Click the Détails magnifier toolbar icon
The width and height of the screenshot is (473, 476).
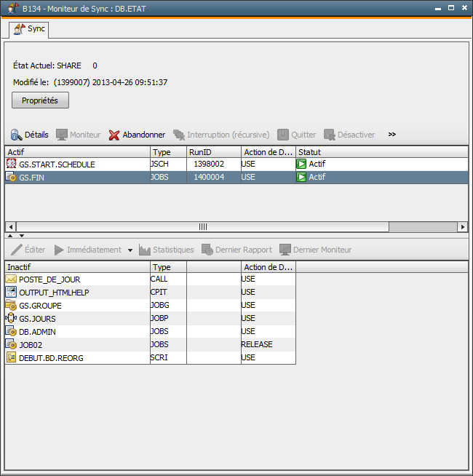(17, 135)
